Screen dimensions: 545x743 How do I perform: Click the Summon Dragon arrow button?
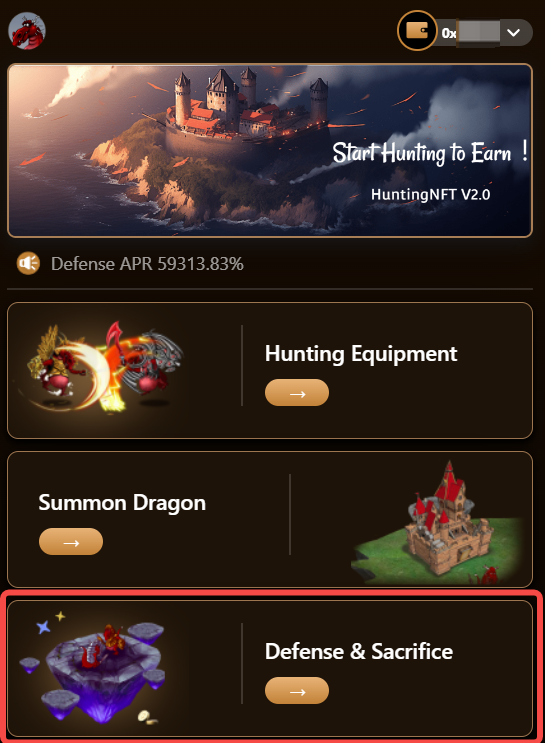coord(71,542)
